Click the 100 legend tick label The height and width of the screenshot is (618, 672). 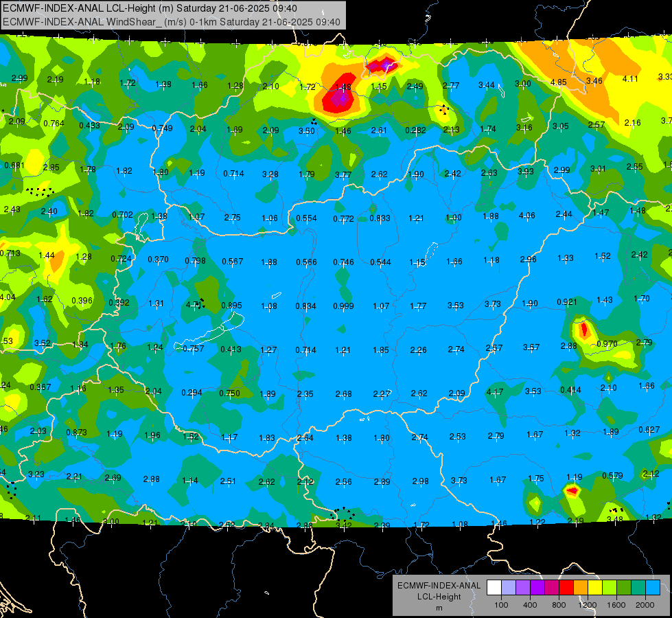pyautogui.click(x=501, y=605)
